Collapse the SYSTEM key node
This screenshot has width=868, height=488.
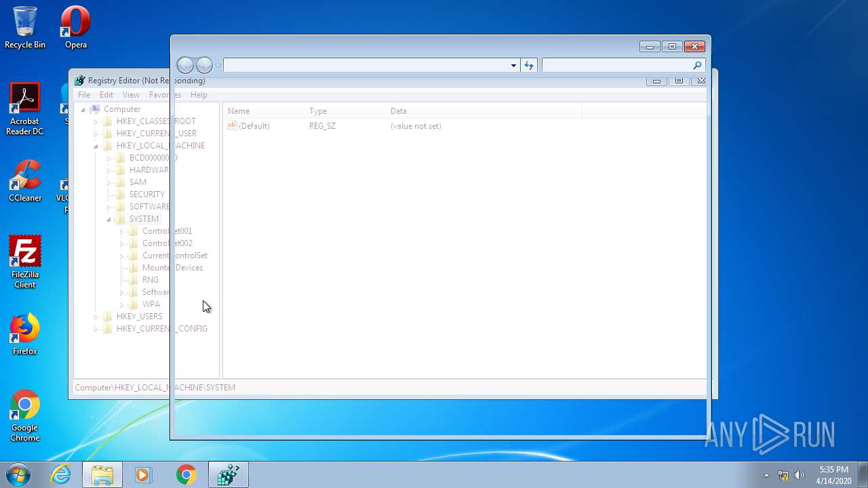tap(109, 219)
